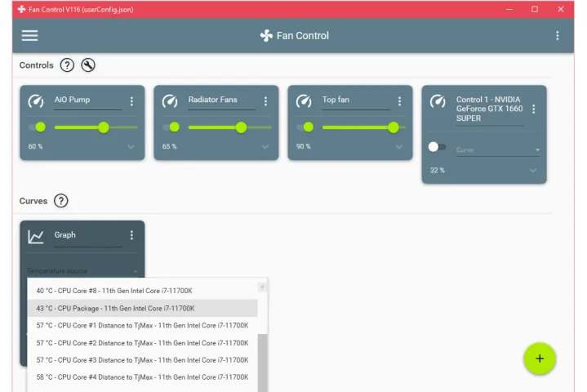Click the Graph curve line-chart icon
The height and width of the screenshot is (392, 587).
tap(36, 237)
